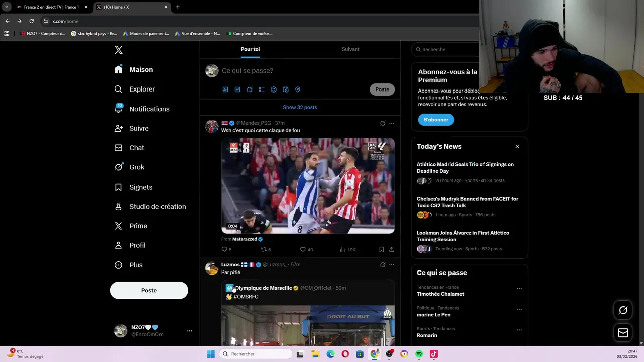The height and width of the screenshot is (362, 644).
Task: Click the Recherche search box
Action: 445,49
